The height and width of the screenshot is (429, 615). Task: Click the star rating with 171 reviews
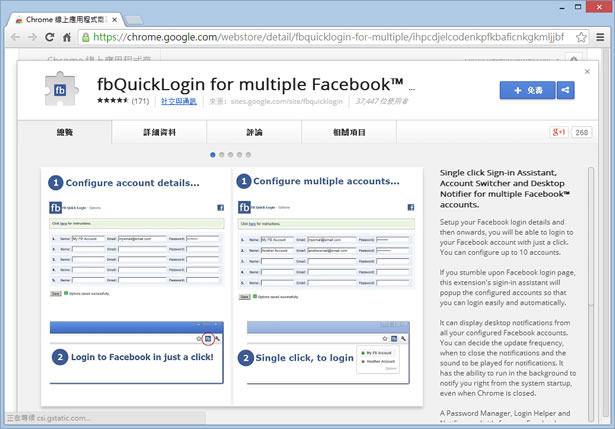123,101
